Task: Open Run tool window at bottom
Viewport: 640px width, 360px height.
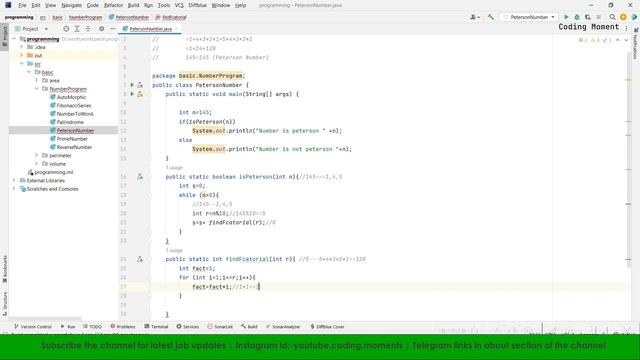Action: coord(68,327)
